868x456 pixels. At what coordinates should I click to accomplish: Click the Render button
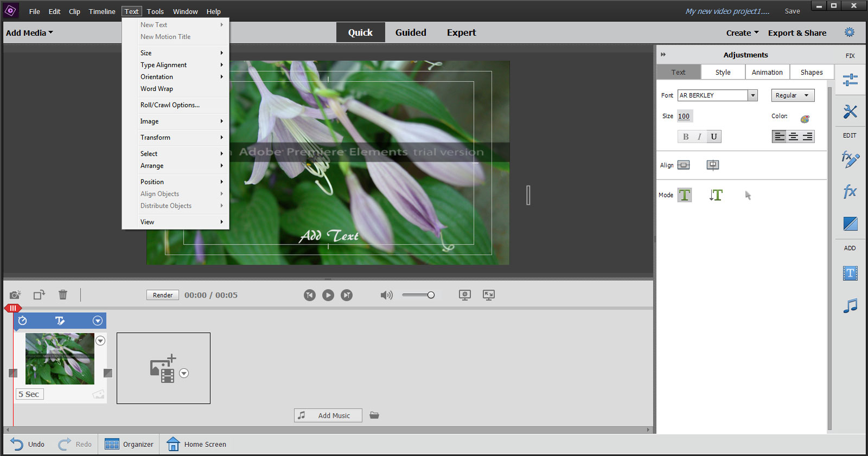coord(163,295)
